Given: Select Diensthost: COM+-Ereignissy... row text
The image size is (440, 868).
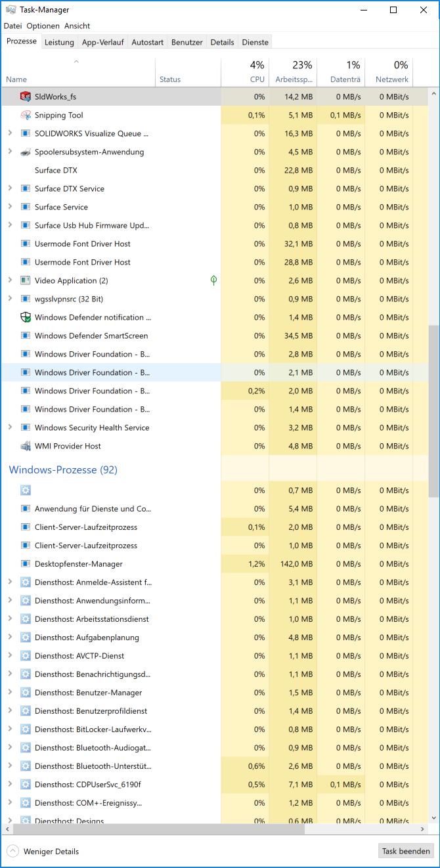Looking at the screenshot, I should [x=88, y=803].
